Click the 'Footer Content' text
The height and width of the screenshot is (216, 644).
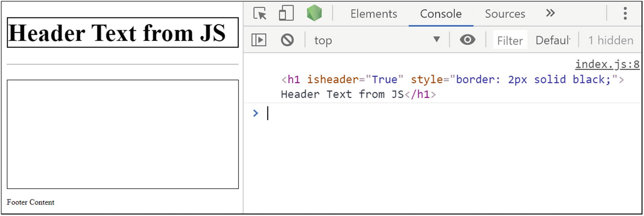click(31, 202)
